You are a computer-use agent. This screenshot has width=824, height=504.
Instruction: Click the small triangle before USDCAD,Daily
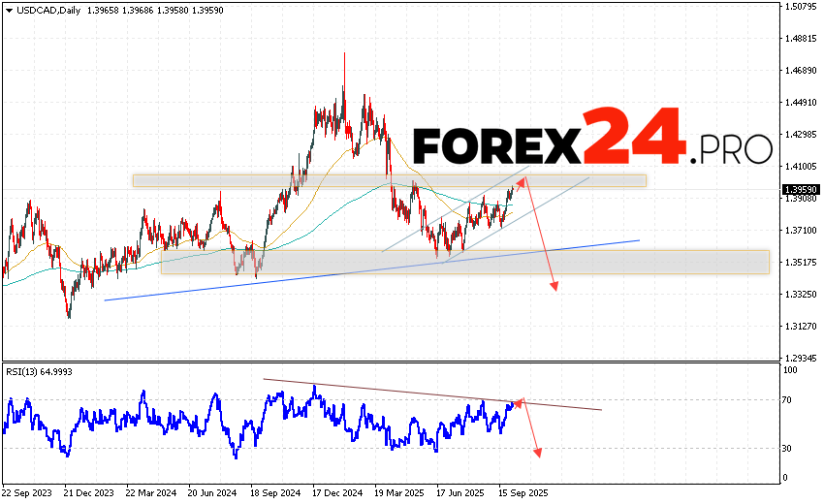click(8, 9)
